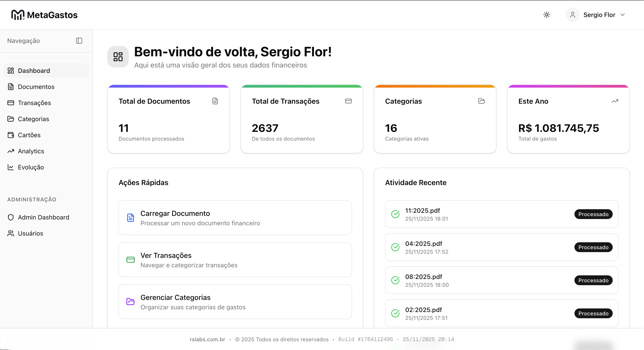Image resolution: width=644 pixels, height=350 pixels.
Task: Select Dashboard in the navigation menu
Action: [x=34, y=71]
